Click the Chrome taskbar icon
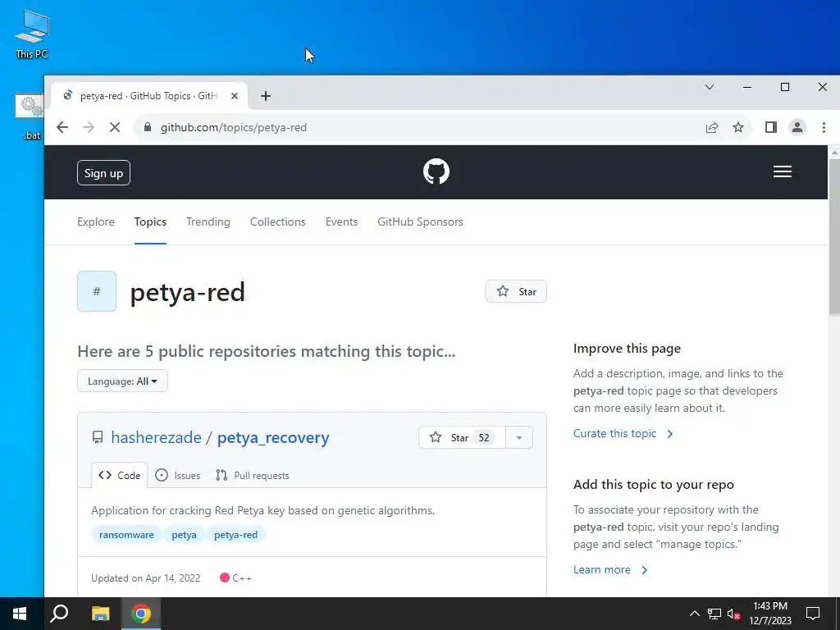 pyautogui.click(x=141, y=614)
